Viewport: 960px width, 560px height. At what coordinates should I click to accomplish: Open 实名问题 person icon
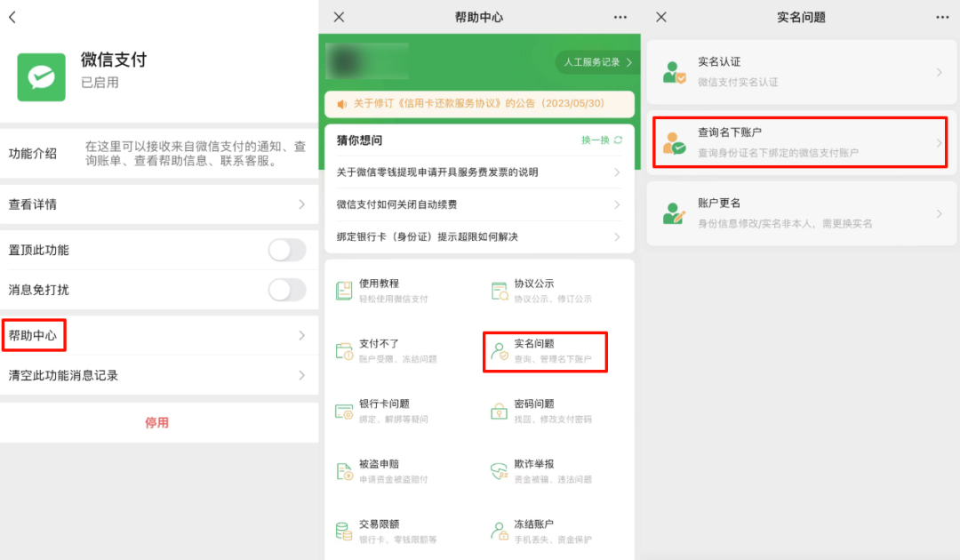500,351
